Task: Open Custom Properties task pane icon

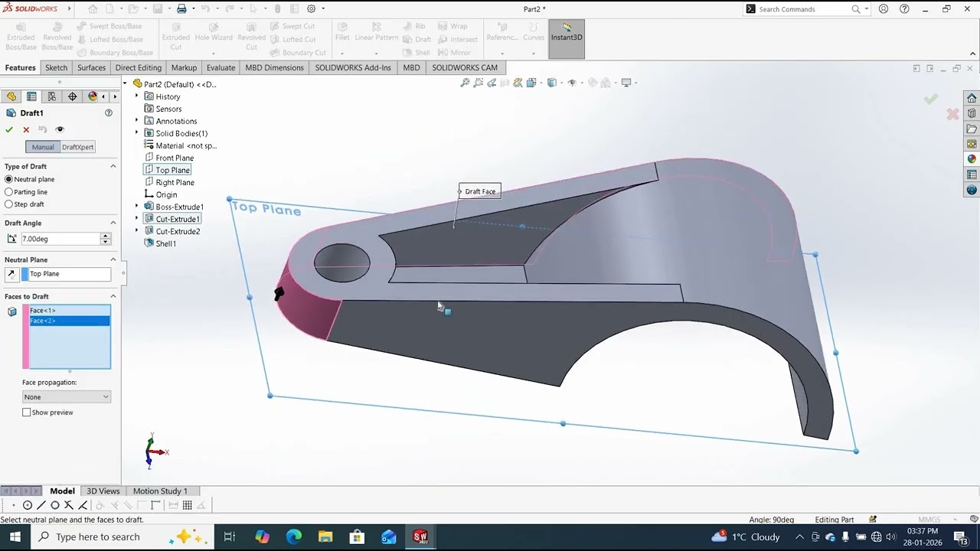Action: pos(972,174)
